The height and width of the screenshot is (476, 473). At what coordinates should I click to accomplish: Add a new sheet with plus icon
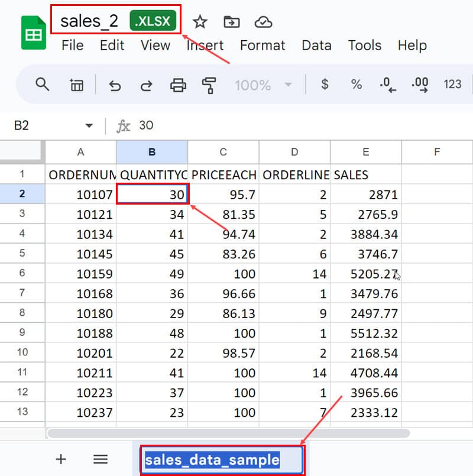pos(61,459)
